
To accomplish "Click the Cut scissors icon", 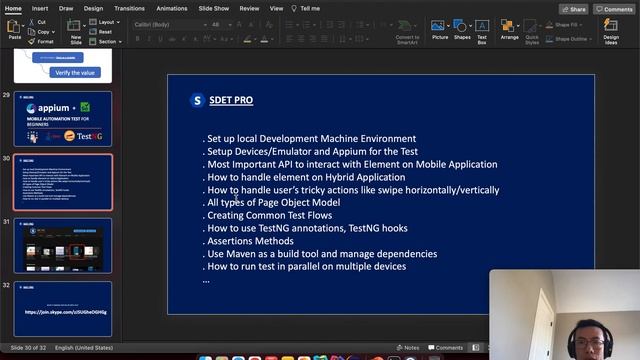I will [x=31, y=22].
